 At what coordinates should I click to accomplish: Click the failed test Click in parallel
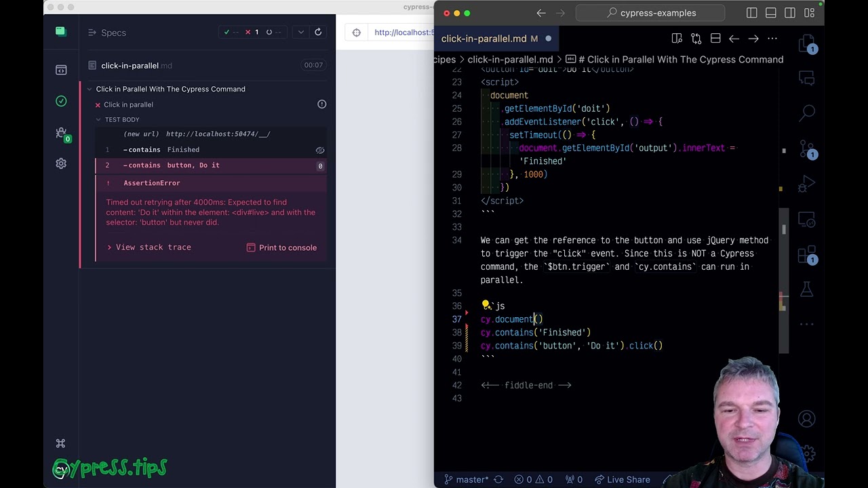click(128, 104)
